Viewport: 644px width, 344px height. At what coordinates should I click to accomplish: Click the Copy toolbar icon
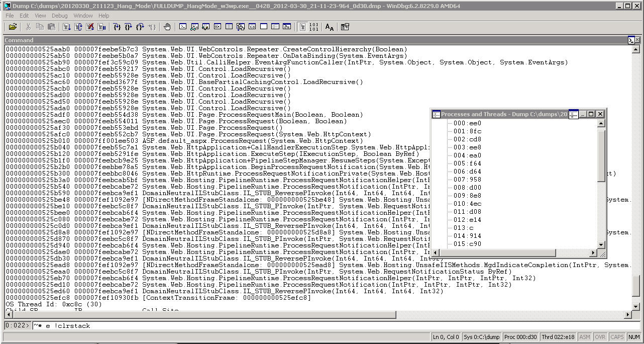[40, 27]
